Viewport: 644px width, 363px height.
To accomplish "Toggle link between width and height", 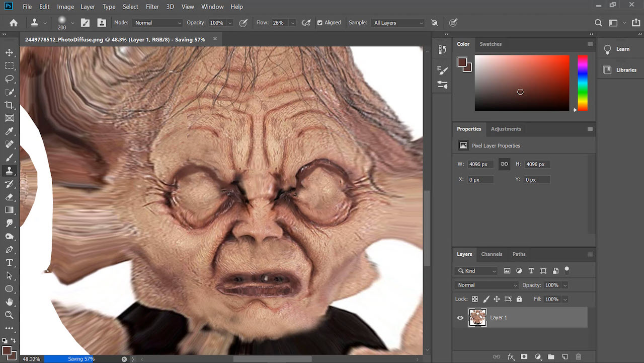I will [x=504, y=164].
